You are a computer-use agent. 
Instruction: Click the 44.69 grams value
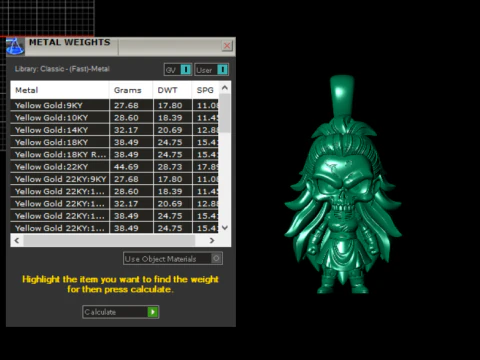126,167
